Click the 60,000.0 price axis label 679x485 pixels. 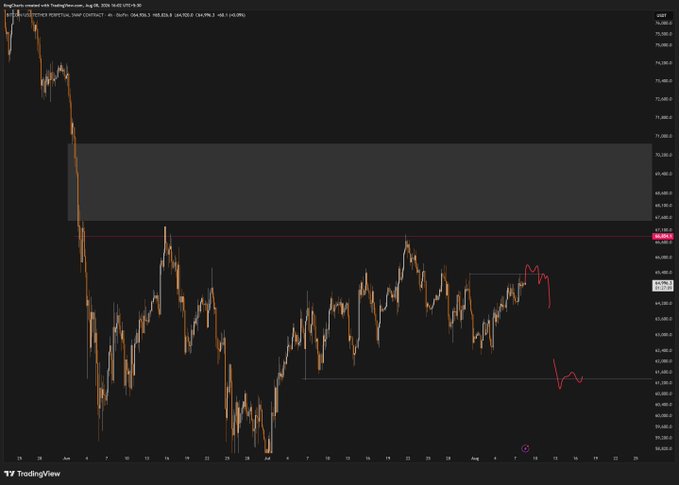click(663, 416)
